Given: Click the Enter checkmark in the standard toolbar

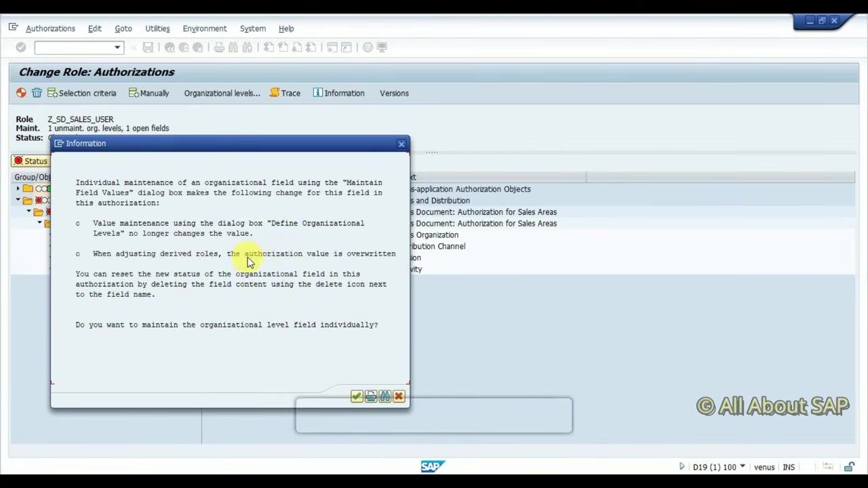Looking at the screenshot, I should [x=21, y=47].
